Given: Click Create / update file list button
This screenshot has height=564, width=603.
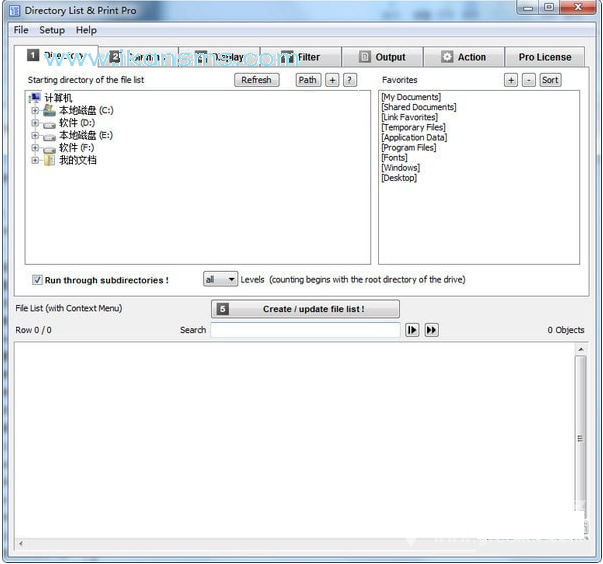Looking at the screenshot, I should pos(305,309).
